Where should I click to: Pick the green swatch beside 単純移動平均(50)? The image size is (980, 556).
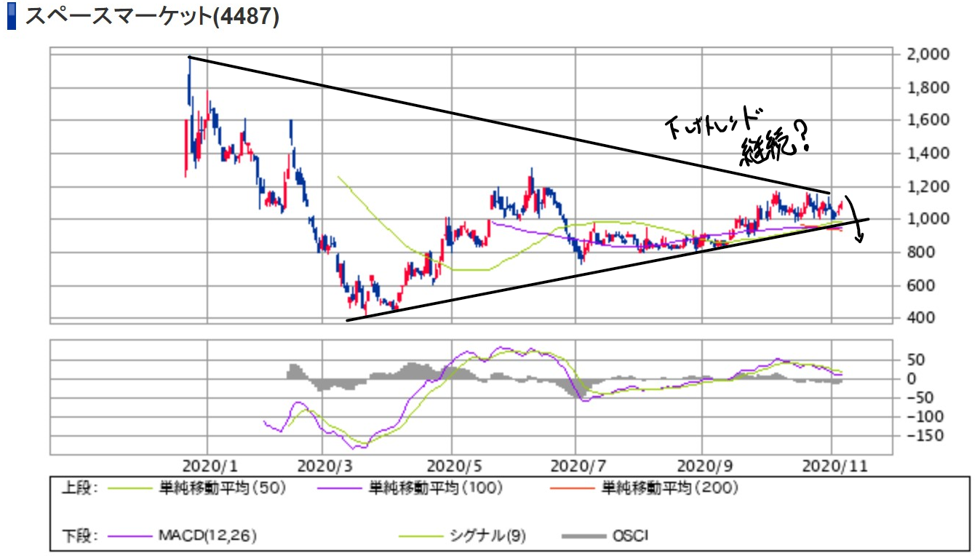(x=130, y=488)
